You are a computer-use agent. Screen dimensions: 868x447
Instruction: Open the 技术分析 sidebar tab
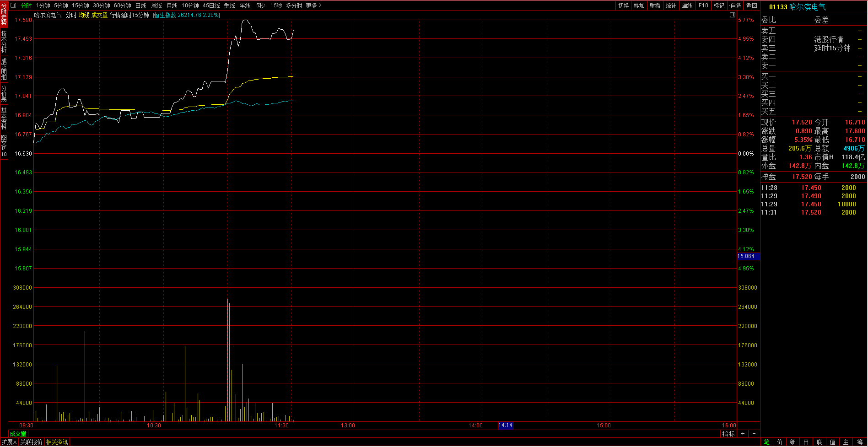[x=4, y=42]
